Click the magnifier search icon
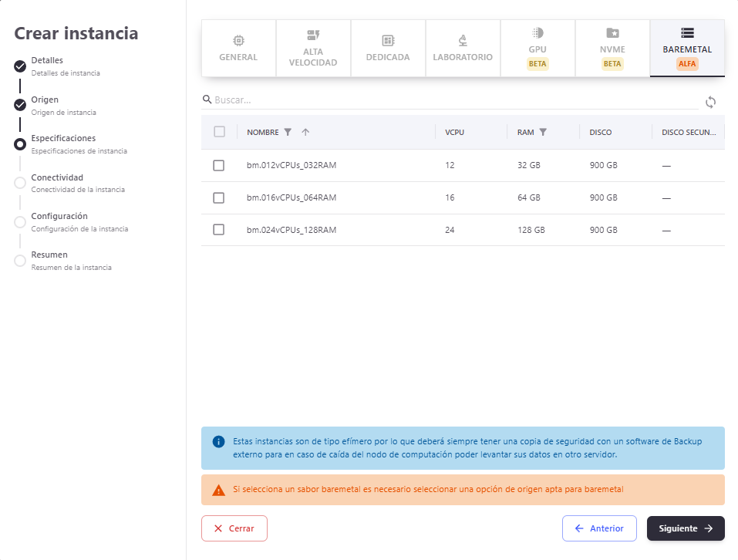Screen dimensions: 738x560 click(x=207, y=100)
